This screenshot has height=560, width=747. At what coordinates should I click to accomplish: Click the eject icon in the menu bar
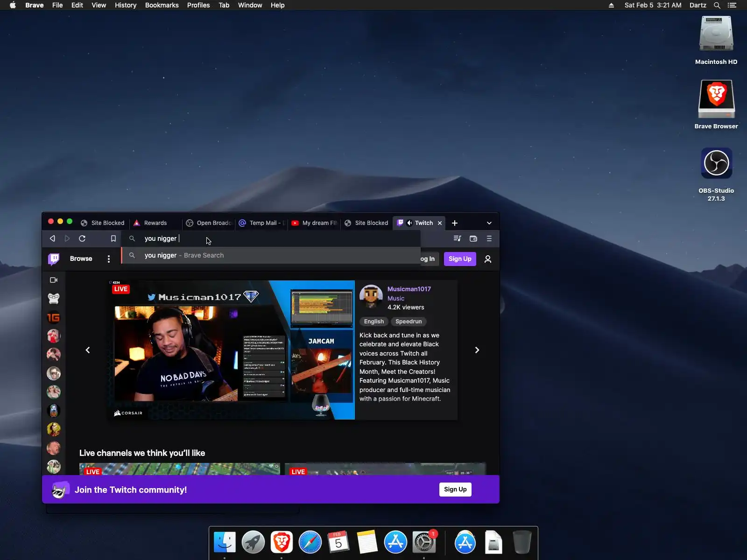point(611,5)
